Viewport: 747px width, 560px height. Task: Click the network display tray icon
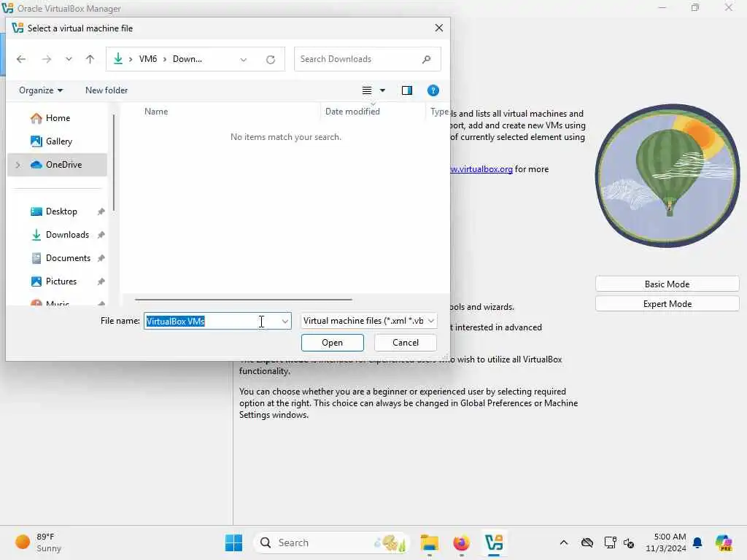coord(609,542)
